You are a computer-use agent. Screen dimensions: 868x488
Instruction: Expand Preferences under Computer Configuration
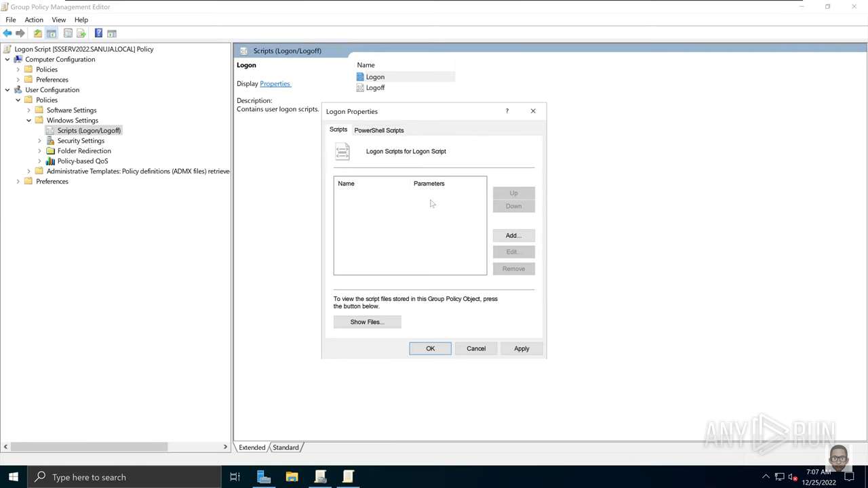click(x=18, y=79)
